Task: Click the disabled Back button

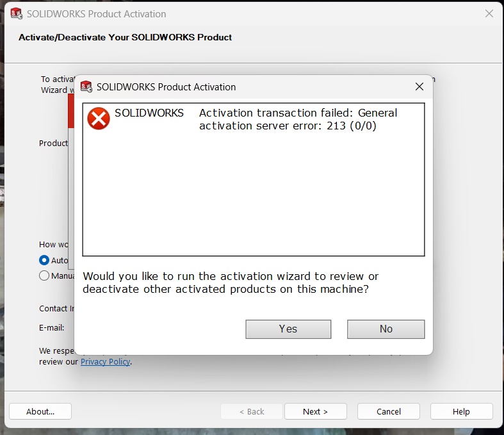Action: pos(252,411)
